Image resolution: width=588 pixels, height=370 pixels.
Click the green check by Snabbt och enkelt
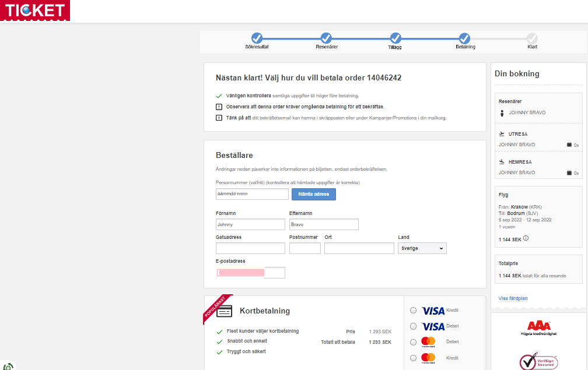pyautogui.click(x=220, y=341)
